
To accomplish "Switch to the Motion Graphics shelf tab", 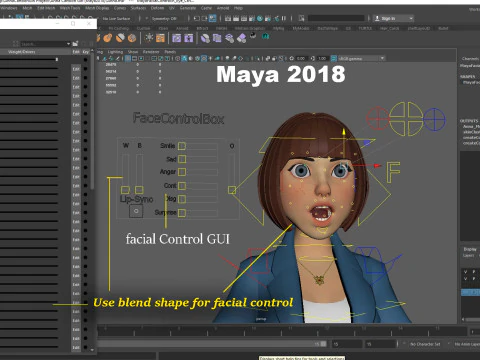I will pyautogui.click(x=250, y=28).
